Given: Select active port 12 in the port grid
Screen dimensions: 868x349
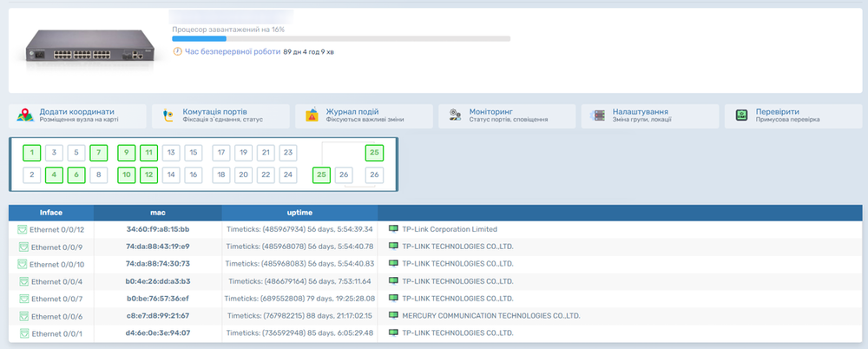Looking at the screenshot, I should [x=148, y=174].
